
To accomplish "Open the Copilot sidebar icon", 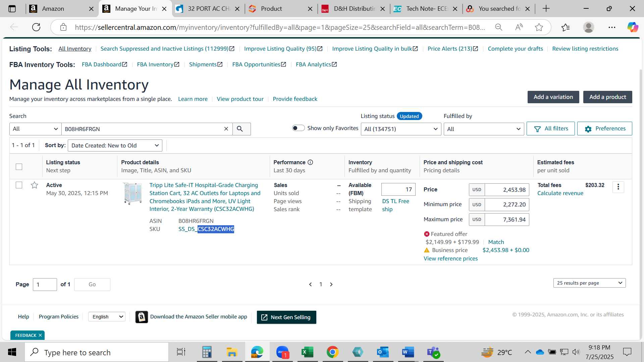I will pyautogui.click(x=633, y=27).
